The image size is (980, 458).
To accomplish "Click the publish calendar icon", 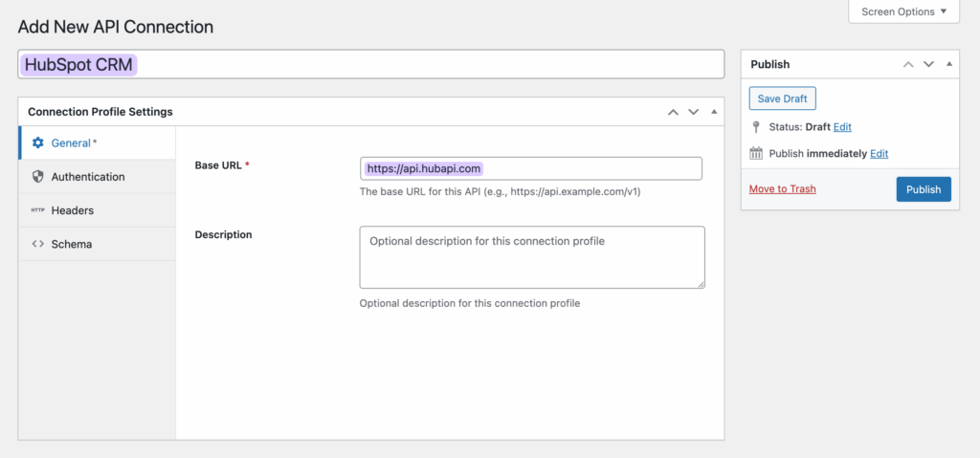I will click(x=756, y=154).
